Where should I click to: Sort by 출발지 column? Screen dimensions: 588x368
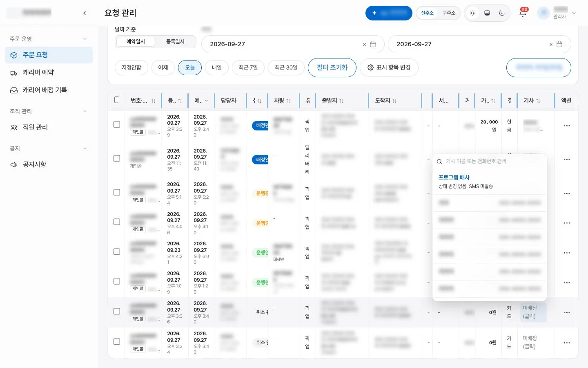click(x=341, y=101)
